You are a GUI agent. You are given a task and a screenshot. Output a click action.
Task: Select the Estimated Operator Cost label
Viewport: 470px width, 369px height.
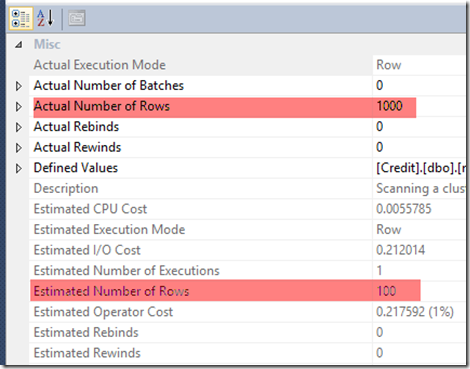pos(103,312)
